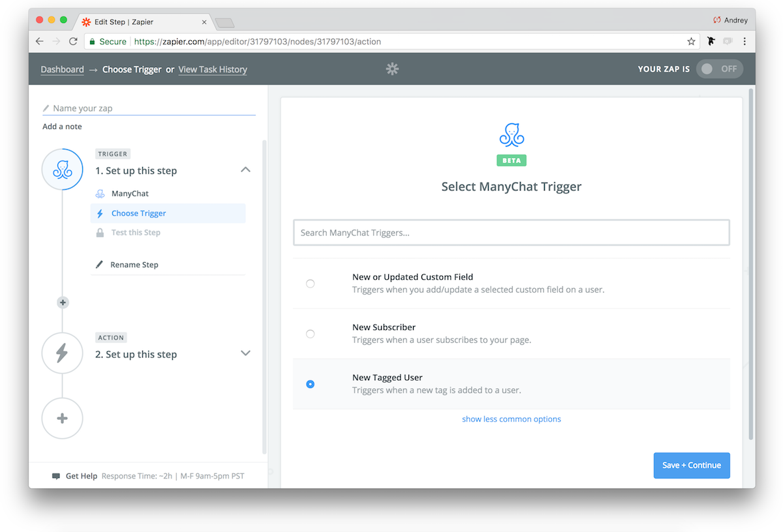Click the browser address bar URL

[x=257, y=41]
